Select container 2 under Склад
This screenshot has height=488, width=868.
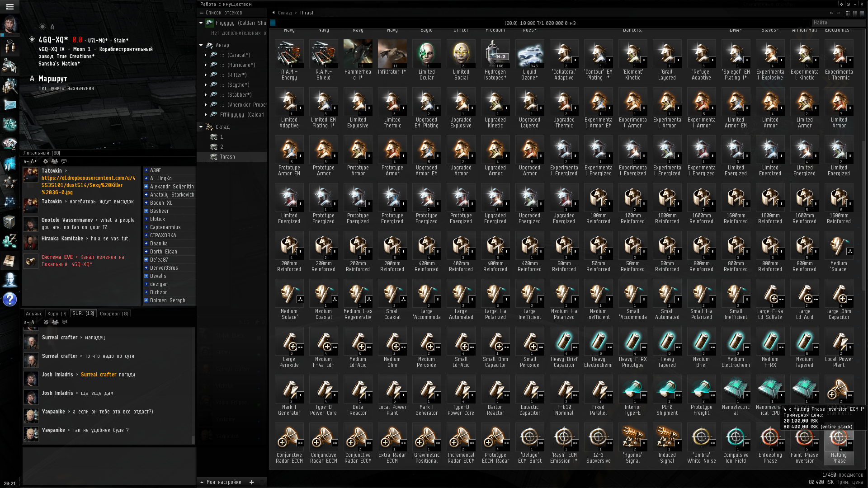pyautogui.click(x=232, y=147)
